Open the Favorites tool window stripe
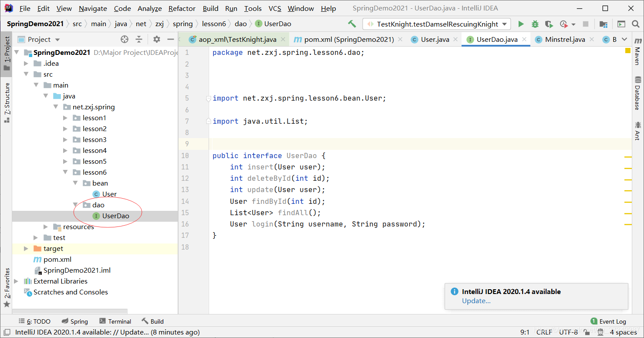This screenshot has width=644, height=338. point(7,287)
